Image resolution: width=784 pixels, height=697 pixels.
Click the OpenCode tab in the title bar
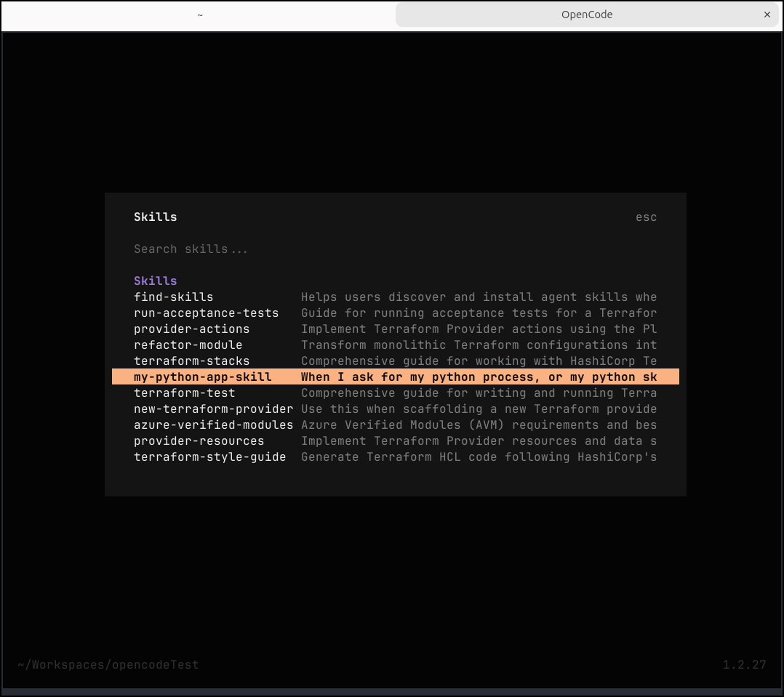586,14
